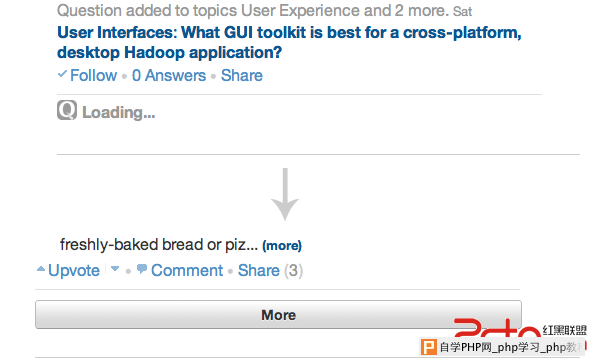Screen dimensions: 590x361
Task: Click the red watermark logo at bottom right
Action: pyautogui.click(x=497, y=328)
